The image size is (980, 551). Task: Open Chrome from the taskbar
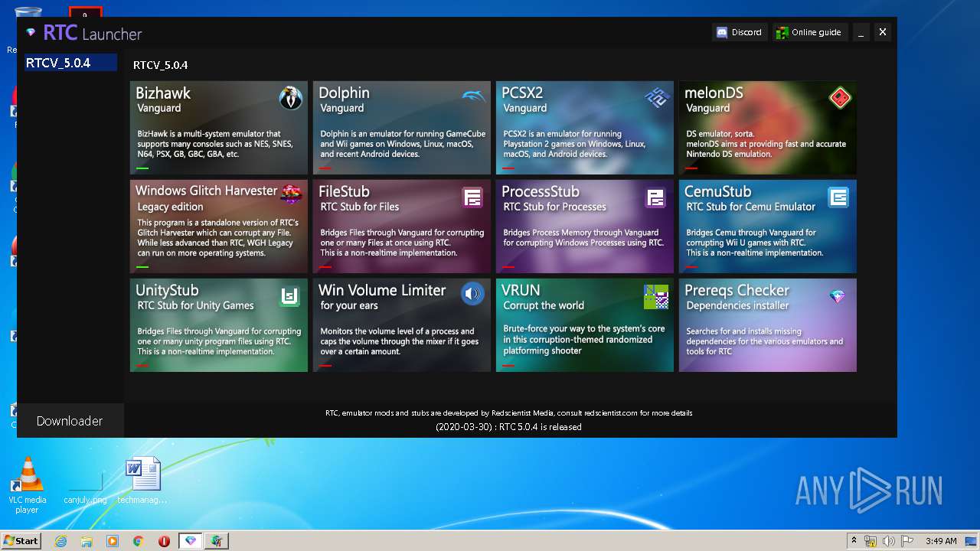point(139,541)
